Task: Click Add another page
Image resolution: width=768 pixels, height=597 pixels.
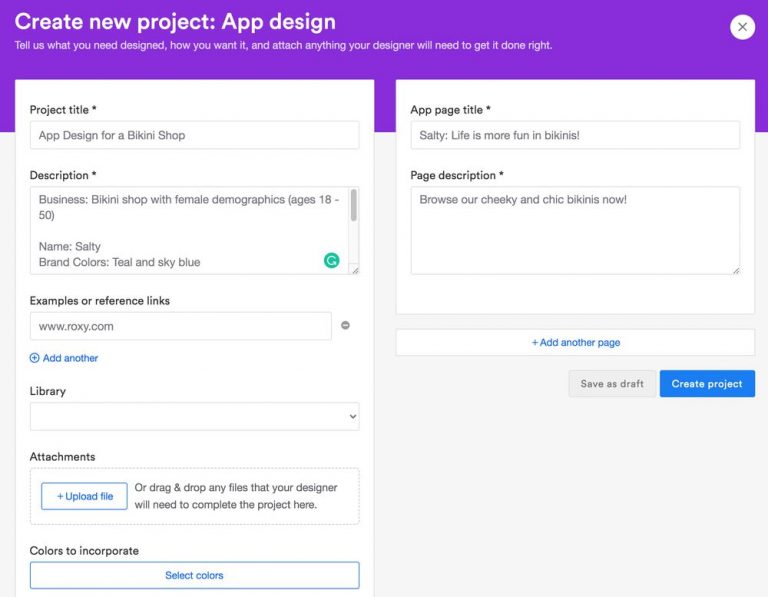Action: pos(575,342)
